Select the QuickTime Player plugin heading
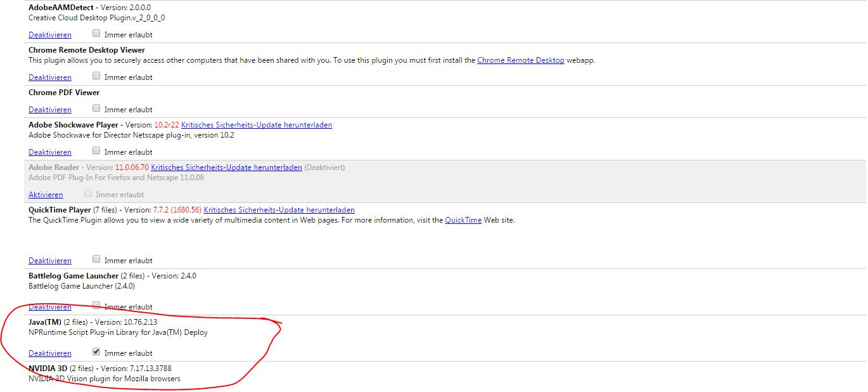 click(60, 210)
